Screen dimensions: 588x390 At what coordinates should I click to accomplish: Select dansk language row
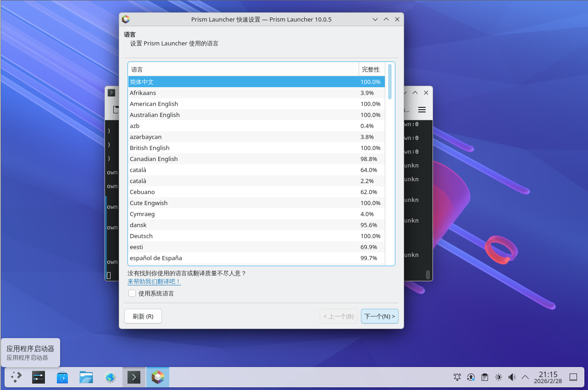point(256,225)
